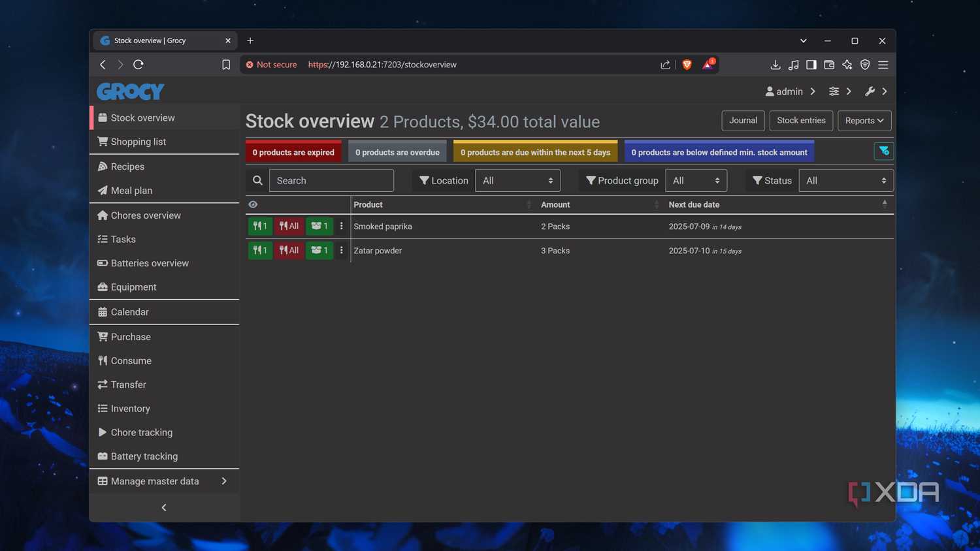The width and height of the screenshot is (980, 551).
Task: Clear filters with the teal filter icon
Action: 883,151
